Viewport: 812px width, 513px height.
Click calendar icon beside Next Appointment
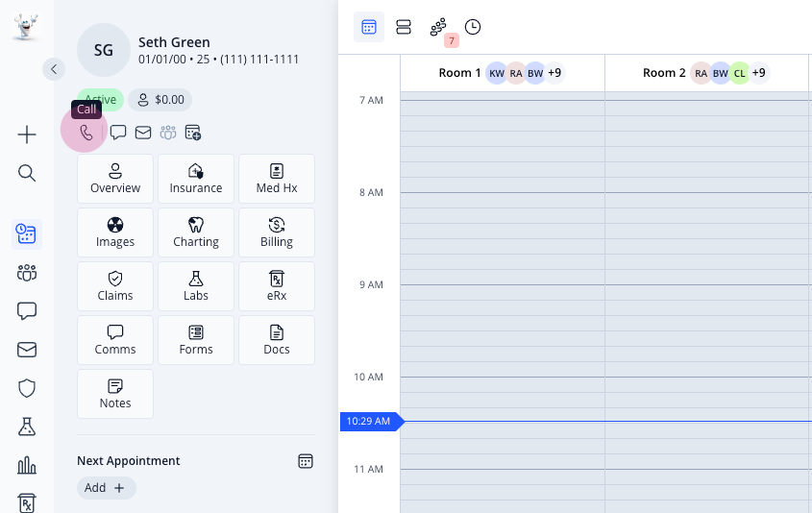click(x=306, y=461)
